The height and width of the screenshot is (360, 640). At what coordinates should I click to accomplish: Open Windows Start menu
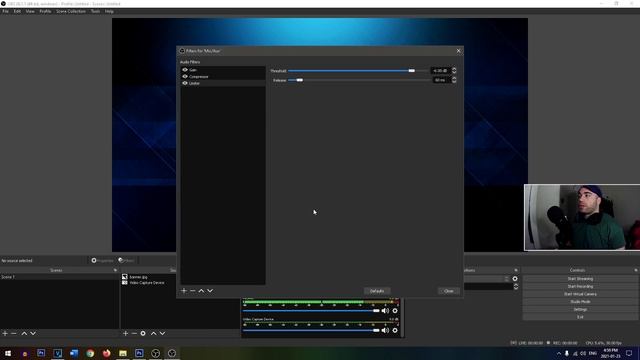tap(8, 353)
